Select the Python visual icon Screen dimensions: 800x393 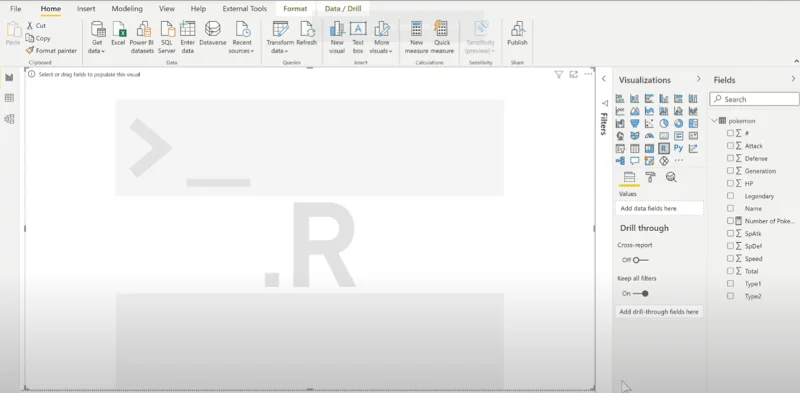[x=678, y=149]
